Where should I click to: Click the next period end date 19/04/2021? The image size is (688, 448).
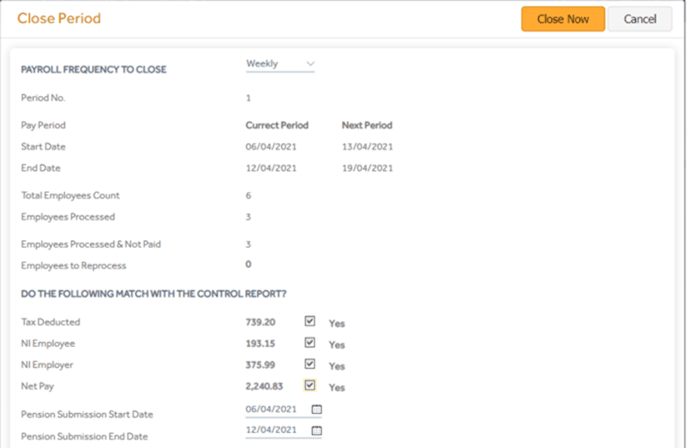[367, 168]
